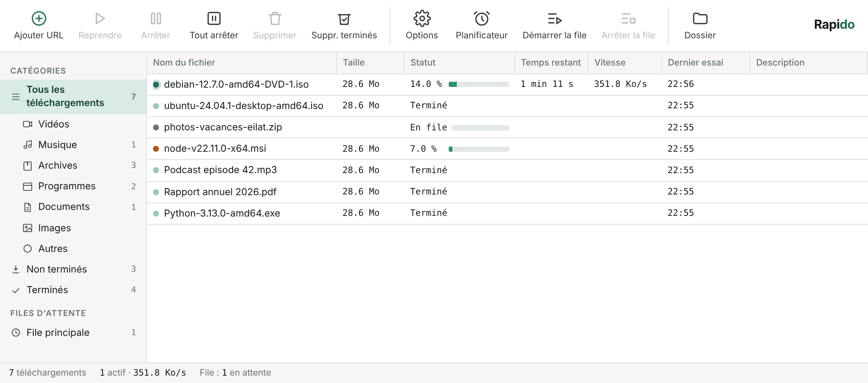Select debian-12.7.0-amd64-DVD-1.iso row
Screen dimensions: 868x383
(x=508, y=85)
